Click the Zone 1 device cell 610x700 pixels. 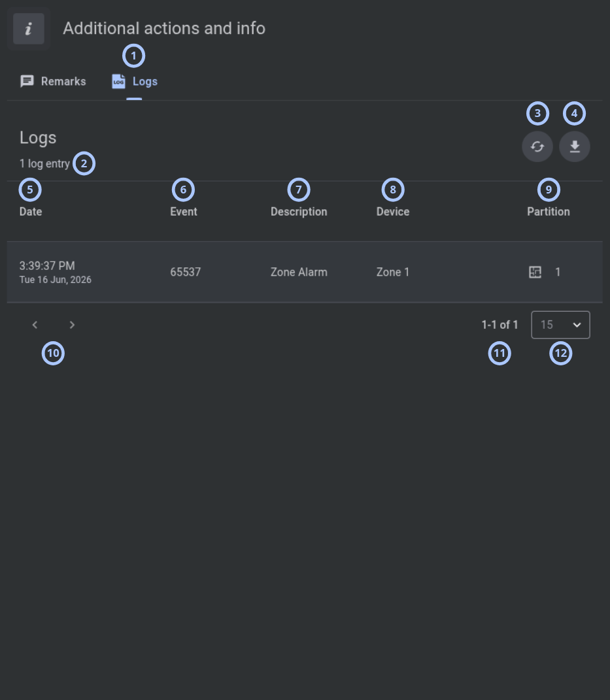(393, 272)
